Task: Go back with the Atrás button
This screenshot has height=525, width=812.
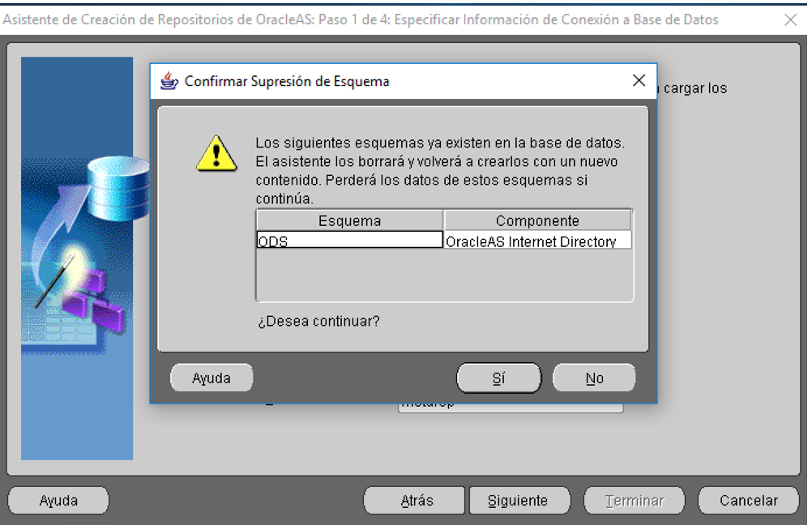Action: [417, 501]
